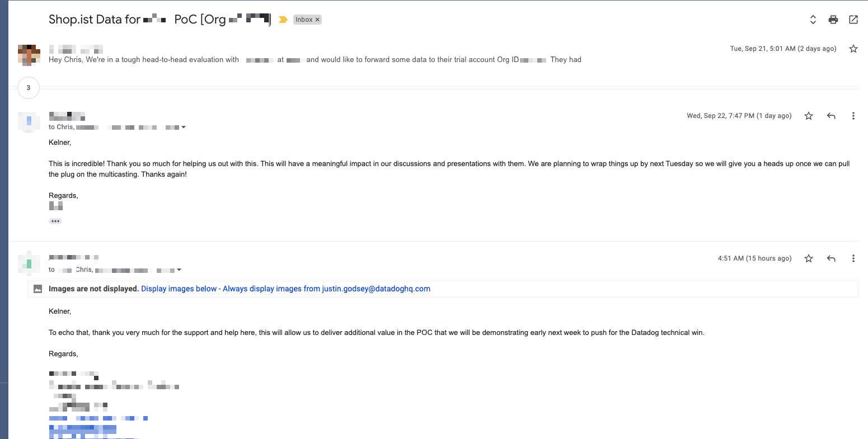Remove the Inbox label from conversation

click(x=317, y=20)
